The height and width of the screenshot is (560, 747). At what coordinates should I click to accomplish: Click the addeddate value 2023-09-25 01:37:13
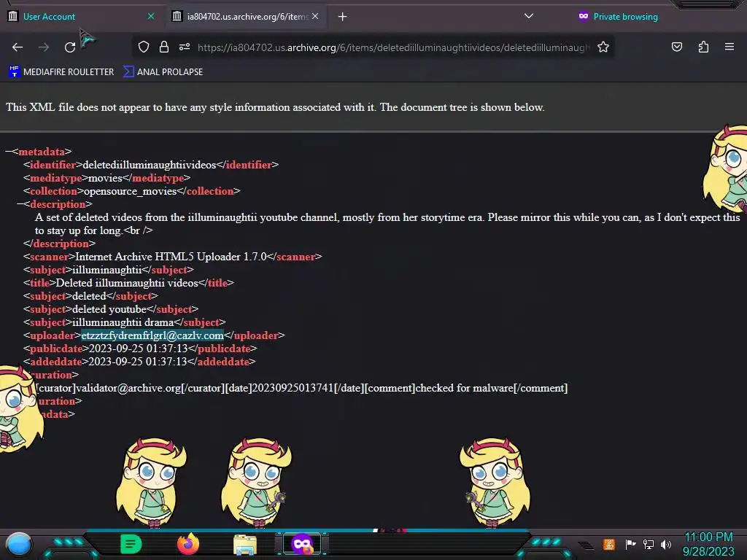click(x=138, y=362)
